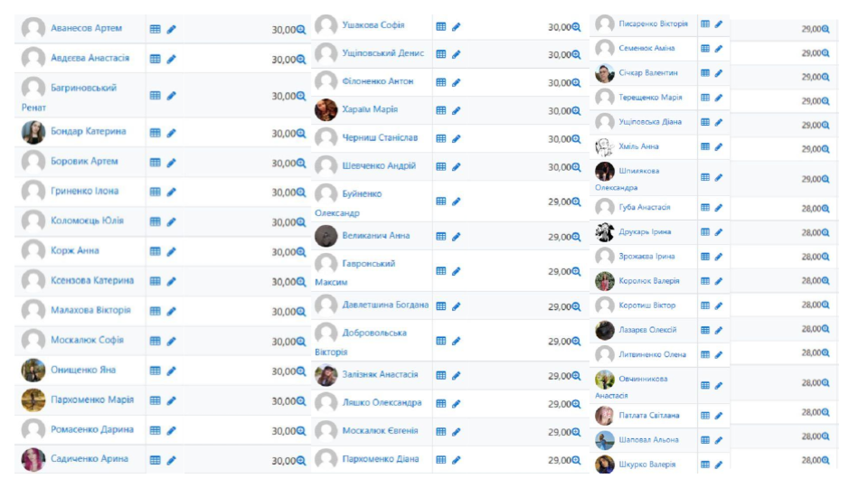Viewport: 868px width, 488px height.
Task: Click Залізняк Анастасія's profile photo
Action: coord(326,375)
